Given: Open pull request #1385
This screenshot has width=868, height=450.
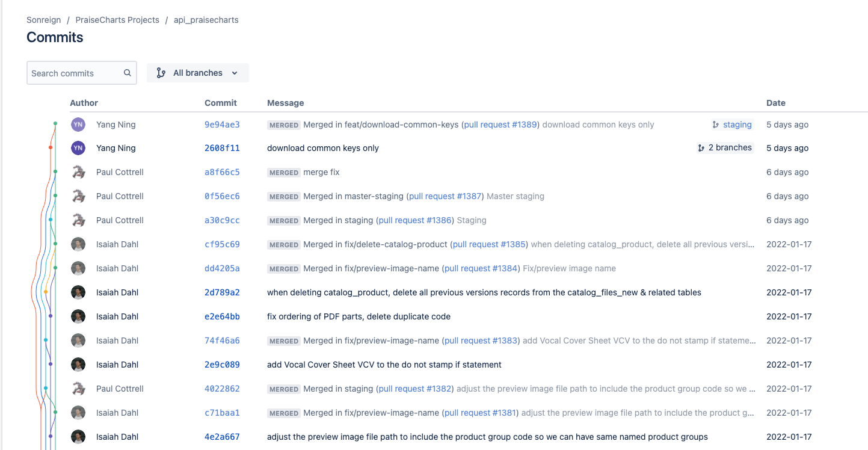Looking at the screenshot, I should pyautogui.click(x=488, y=244).
